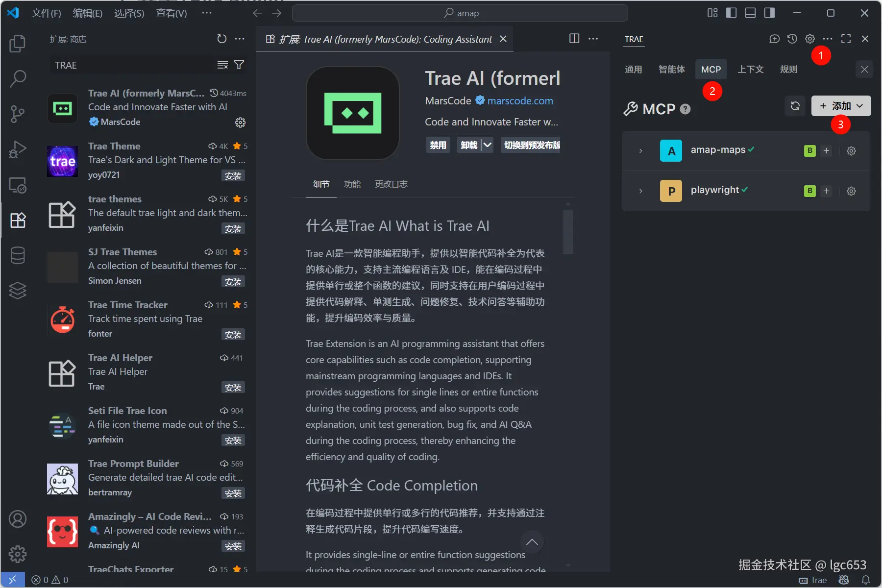The width and height of the screenshot is (882, 588).
Task: Switch to the 智能体 settings tab
Action: click(672, 70)
